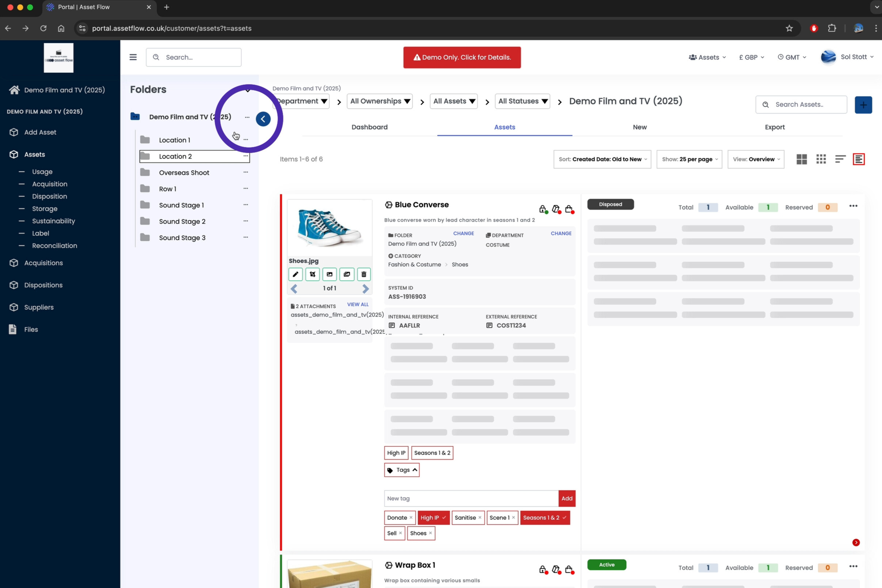
Task: Click the Search Assets input field
Action: (x=801, y=104)
